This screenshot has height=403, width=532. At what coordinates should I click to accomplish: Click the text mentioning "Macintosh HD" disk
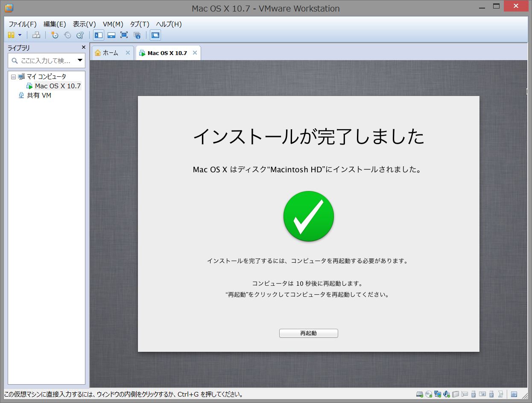307,170
